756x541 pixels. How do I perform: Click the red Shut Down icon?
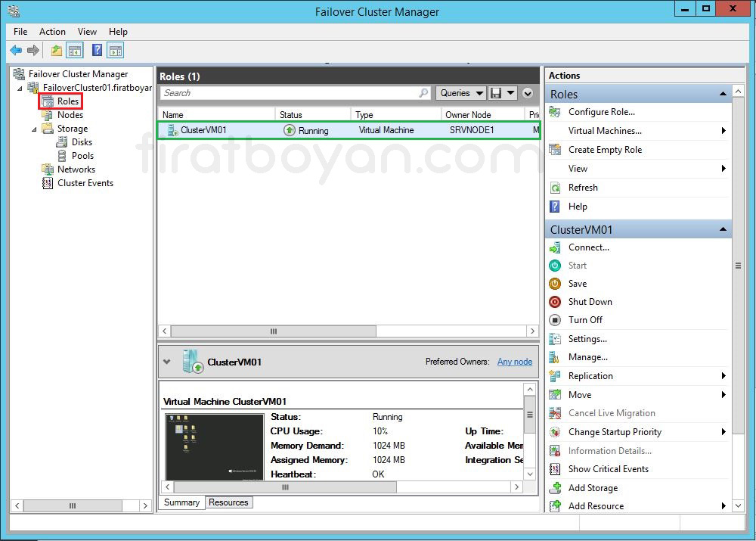pyautogui.click(x=555, y=302)
